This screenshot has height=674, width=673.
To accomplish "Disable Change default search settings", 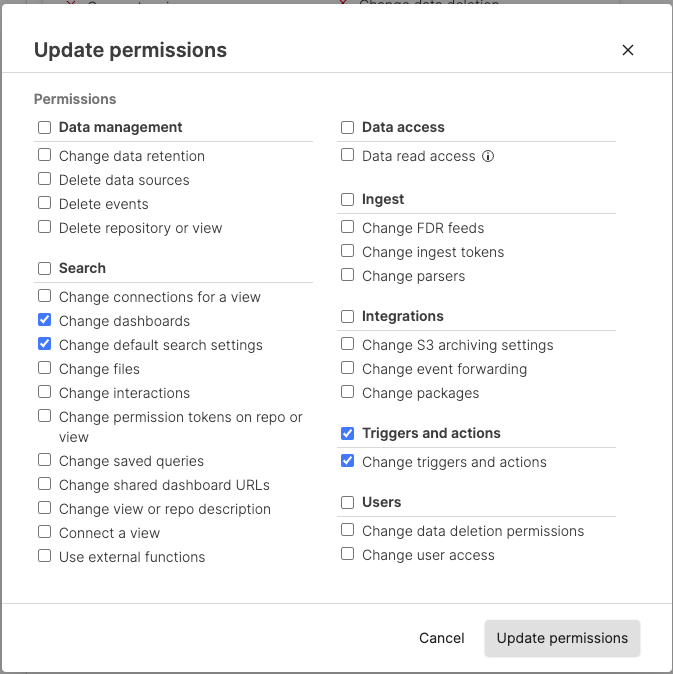I will (44, 345).
